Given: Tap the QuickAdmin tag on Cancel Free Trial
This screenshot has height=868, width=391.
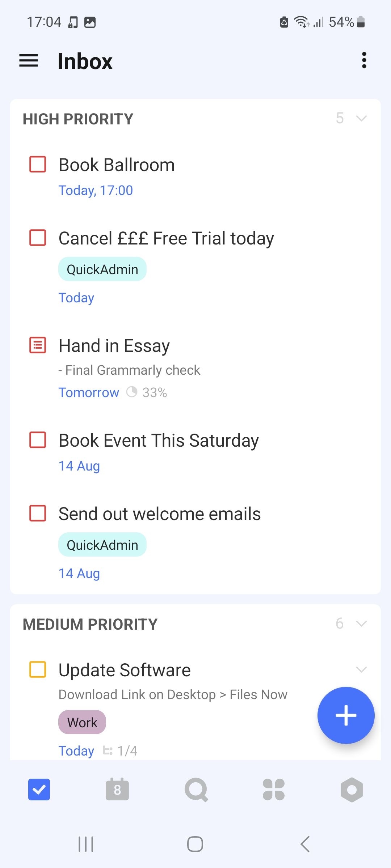Looking at the screenshot, I should tap(102, 269).
